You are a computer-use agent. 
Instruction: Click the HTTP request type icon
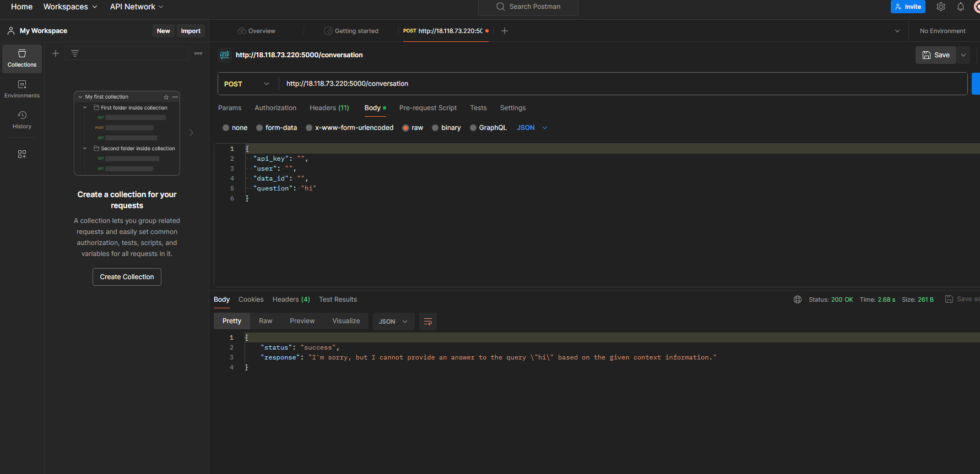[225, 55]
